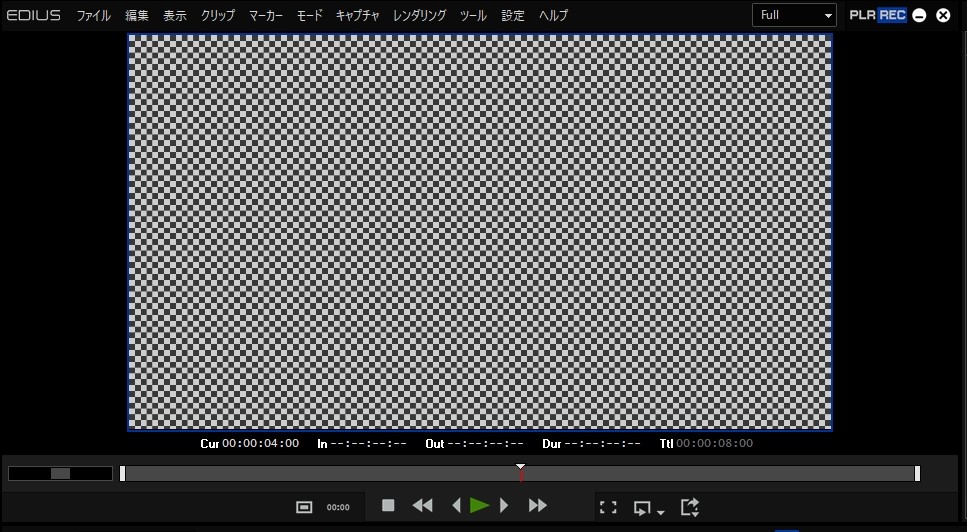Click the shuttle slider left of the scrub bar
This screenshot has width=967, height=532.
60,473
